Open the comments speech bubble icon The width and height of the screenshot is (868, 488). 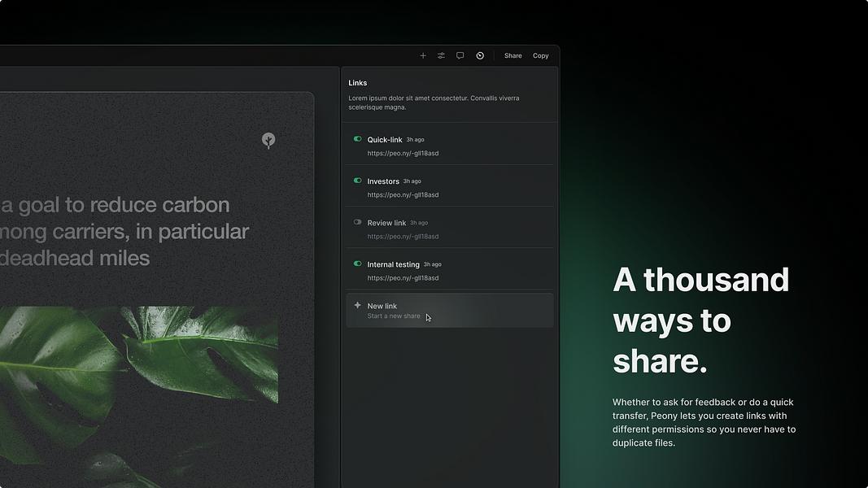click(x=460, y=55)
